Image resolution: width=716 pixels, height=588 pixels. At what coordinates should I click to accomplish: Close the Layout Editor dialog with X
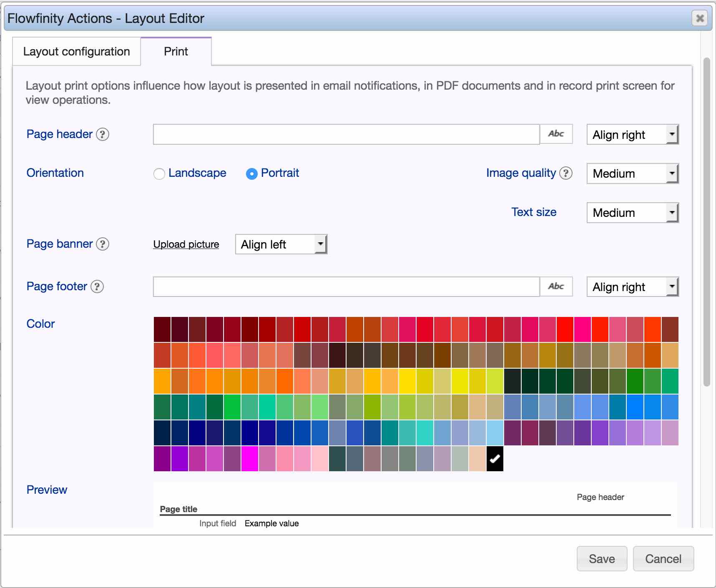[700, 18]
